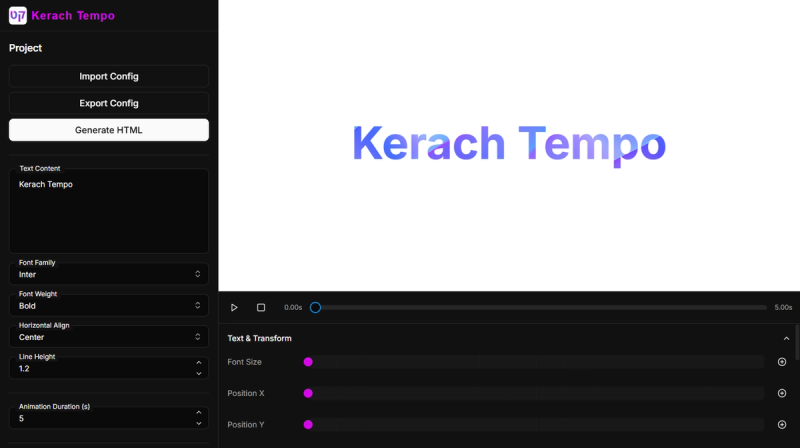Click the Kerach Tempo preview text
800x448 pixels.
509,144
